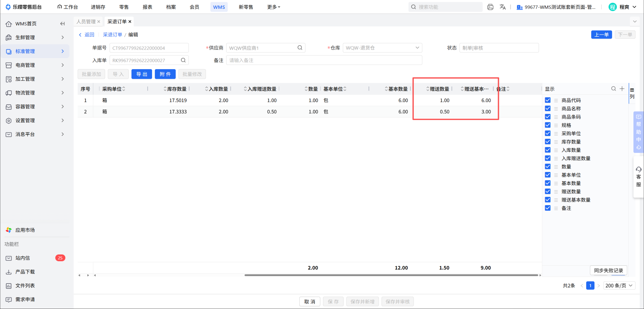Click the user avatar icon 程

coord(612,7)
